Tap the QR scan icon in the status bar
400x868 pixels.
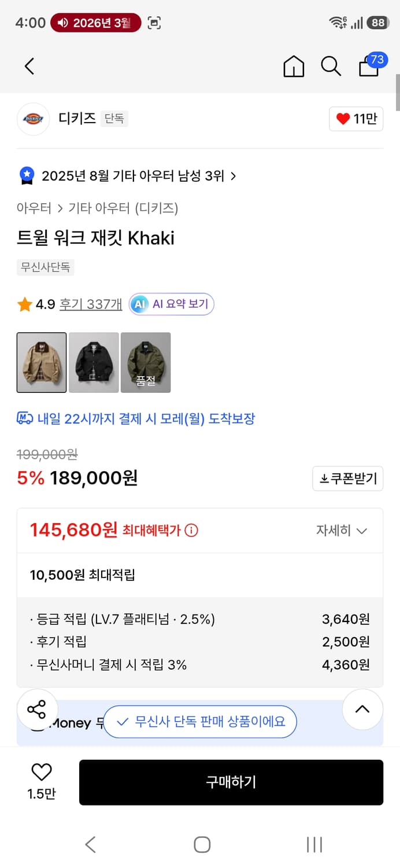pos(154,23)
